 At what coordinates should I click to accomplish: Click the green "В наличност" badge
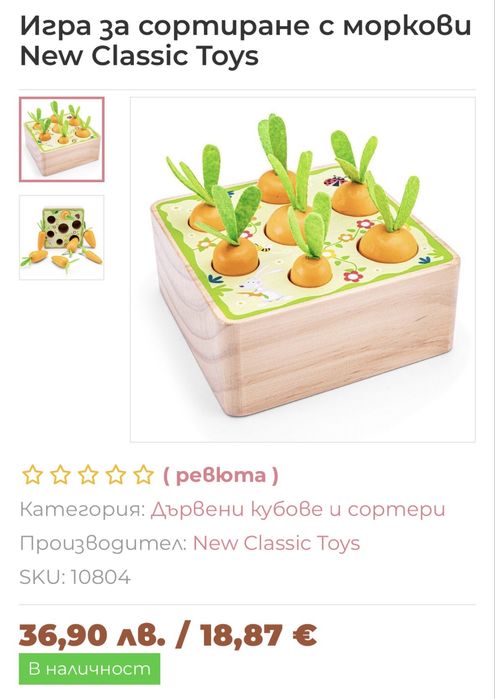89,669
